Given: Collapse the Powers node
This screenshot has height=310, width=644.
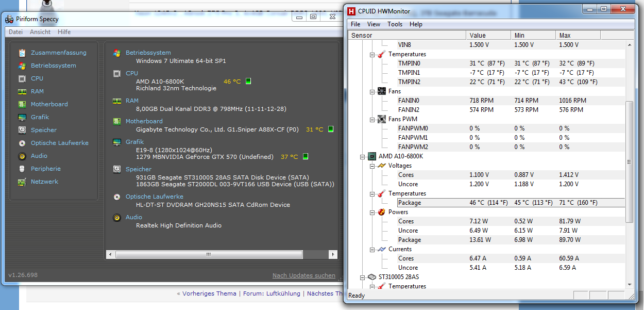Looking at the screenshot, I should (372, 212).
